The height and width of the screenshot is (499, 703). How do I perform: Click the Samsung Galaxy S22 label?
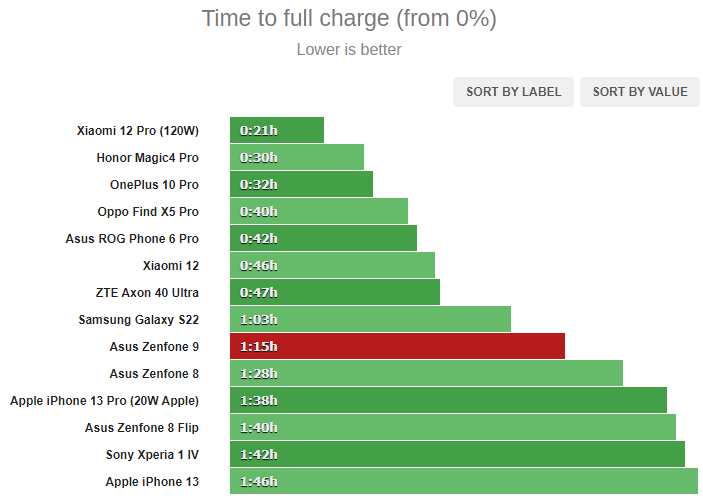[x=139, y=320]
